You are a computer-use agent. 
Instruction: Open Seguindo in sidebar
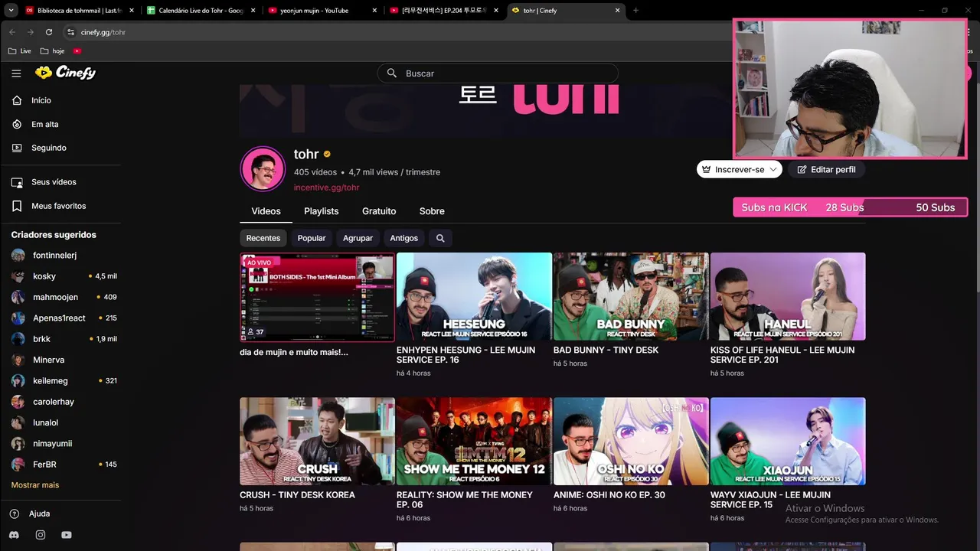pos(49,148)
